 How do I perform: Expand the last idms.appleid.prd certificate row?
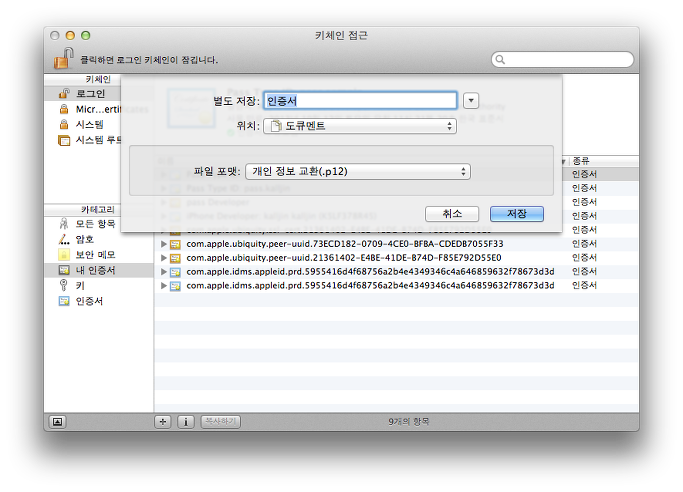(x=164, y=286)
